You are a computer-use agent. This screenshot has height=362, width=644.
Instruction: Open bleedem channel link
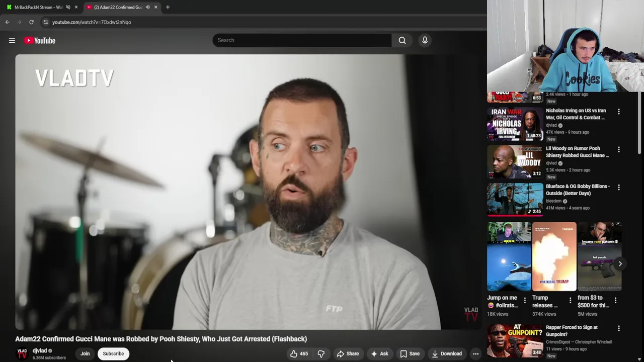553,201
